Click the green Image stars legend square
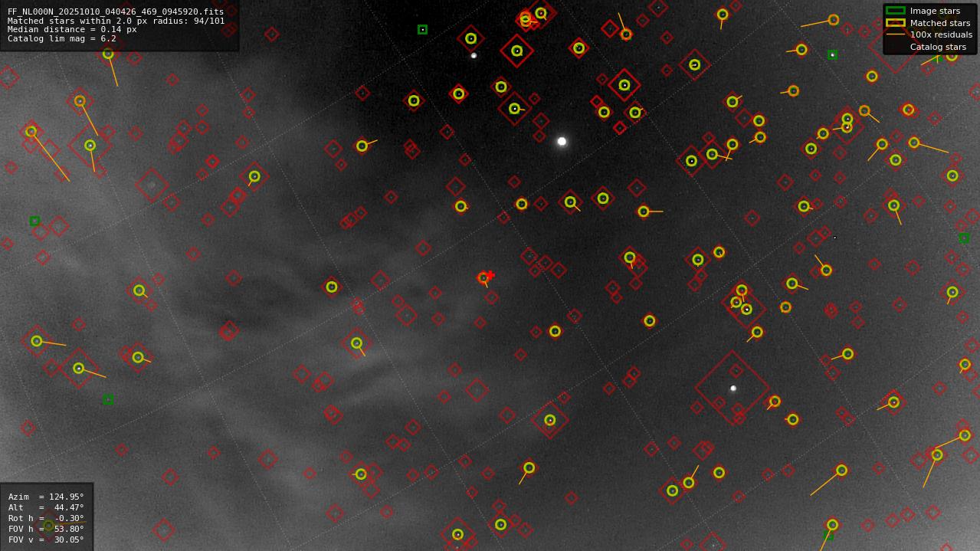Screen dimensions: 980x551 895,11
